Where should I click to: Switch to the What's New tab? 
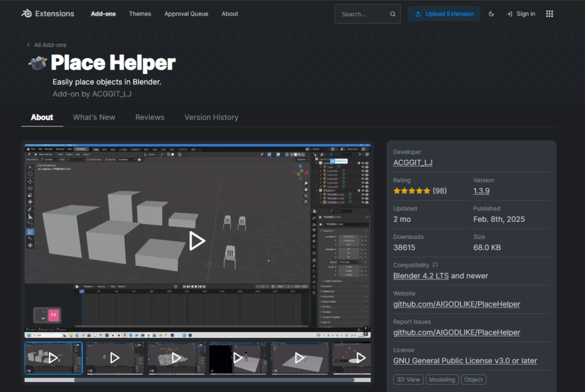94,117
